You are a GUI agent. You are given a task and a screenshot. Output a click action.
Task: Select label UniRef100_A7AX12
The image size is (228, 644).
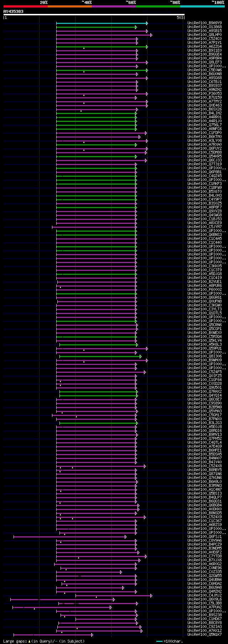pos(204,631)
